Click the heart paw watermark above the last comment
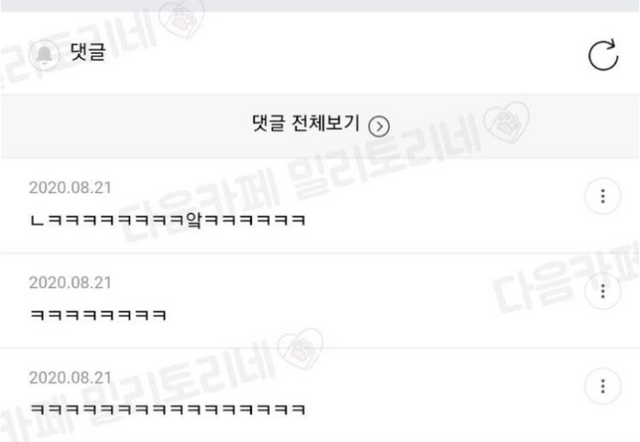The image size is (640, 442). (300, 348)
